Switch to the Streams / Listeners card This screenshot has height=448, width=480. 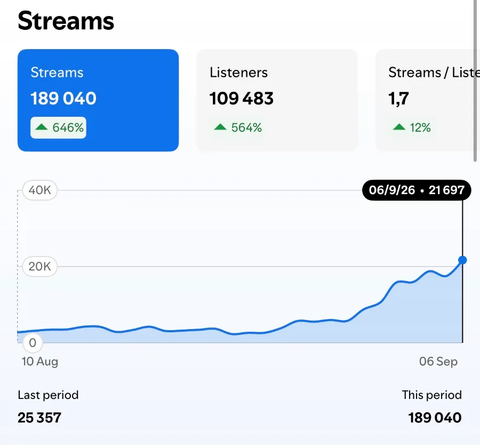click(428, 100)
